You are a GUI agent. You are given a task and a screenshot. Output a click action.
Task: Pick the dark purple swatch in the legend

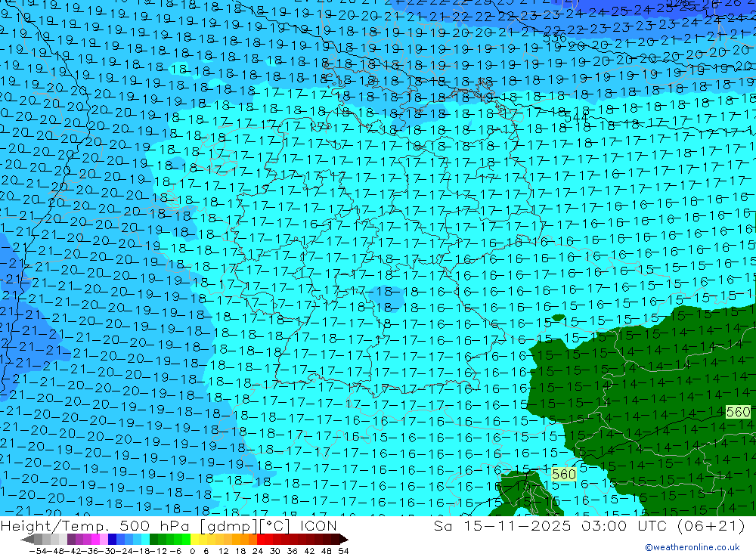(x=71, y=539)
